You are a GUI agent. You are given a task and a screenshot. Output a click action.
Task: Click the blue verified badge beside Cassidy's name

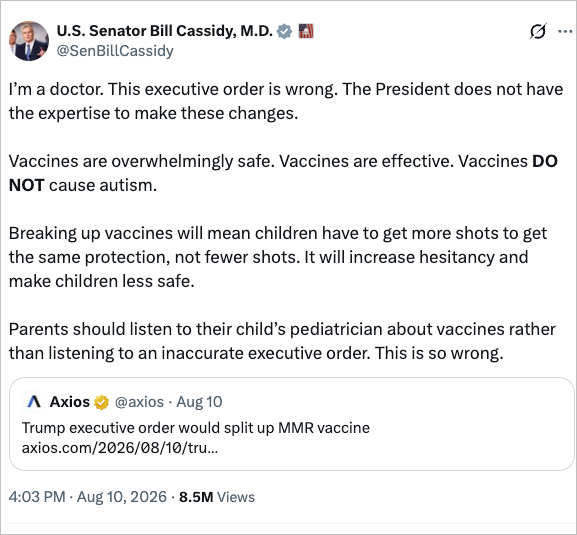click(x=284, y=31)
